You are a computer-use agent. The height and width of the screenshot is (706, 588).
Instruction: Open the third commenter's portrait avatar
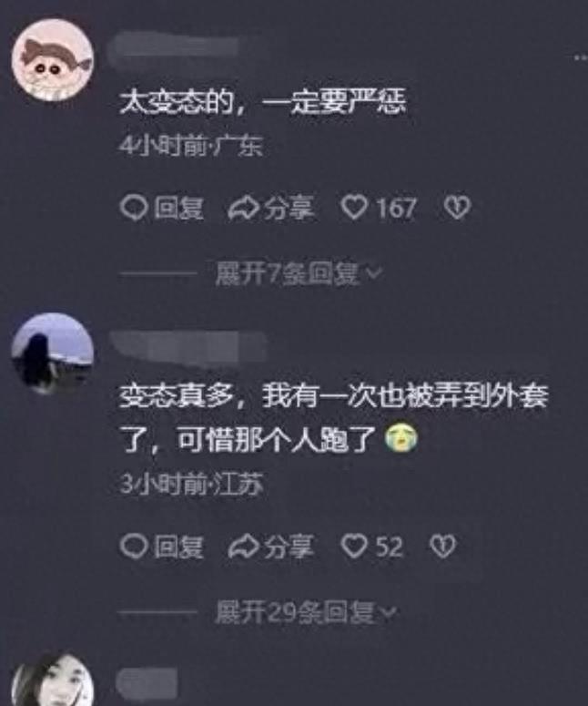tap(53, 680)
